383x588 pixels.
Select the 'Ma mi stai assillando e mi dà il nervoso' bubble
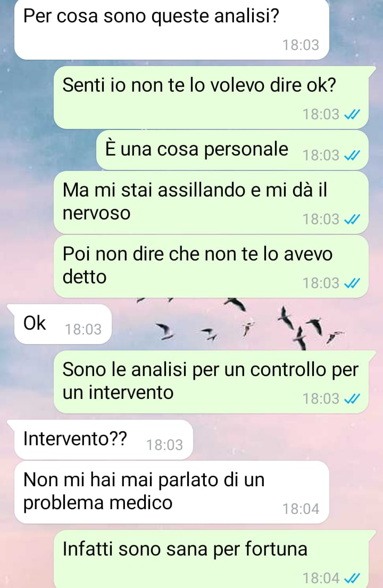click(211, 202)
